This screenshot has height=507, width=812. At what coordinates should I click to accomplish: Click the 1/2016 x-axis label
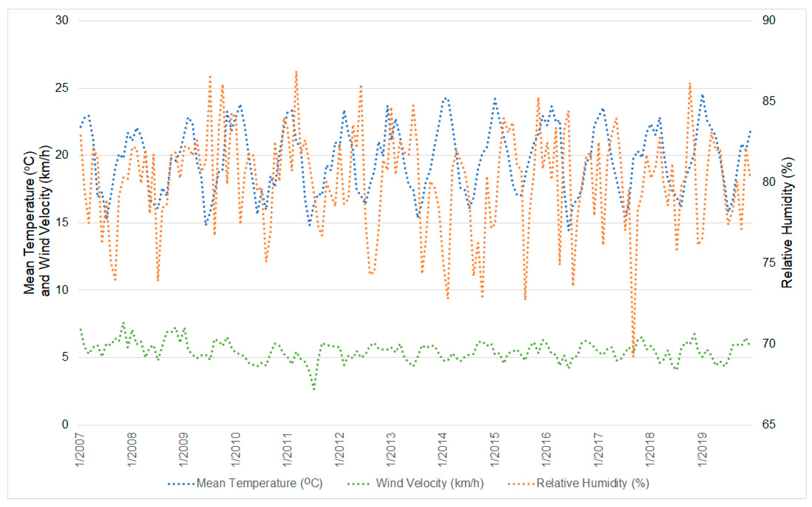coord(546,449)
